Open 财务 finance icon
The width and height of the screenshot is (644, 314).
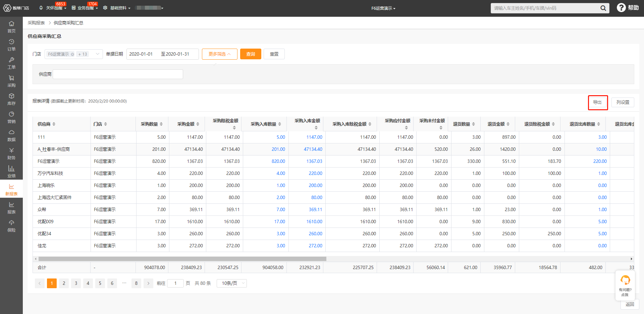11,153
